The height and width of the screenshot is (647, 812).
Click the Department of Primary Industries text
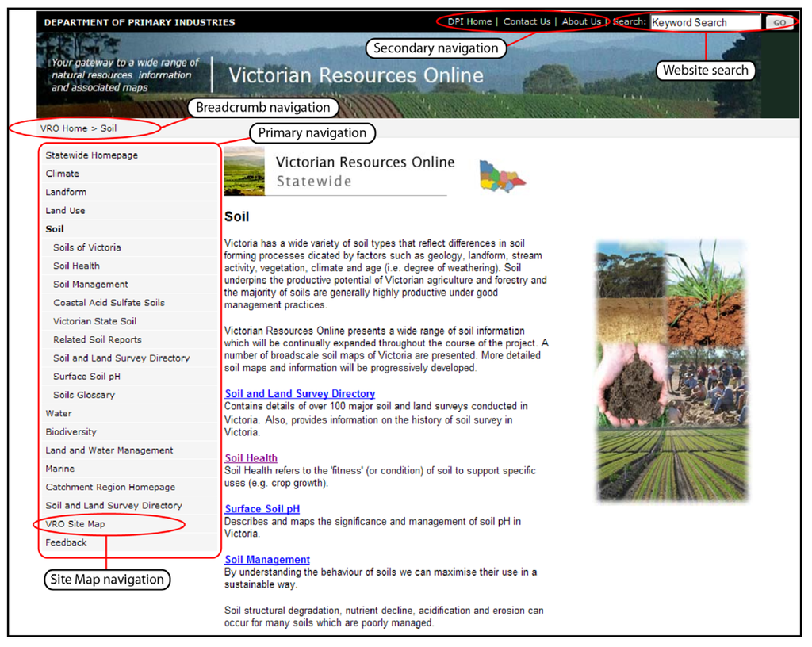point(140,22)
